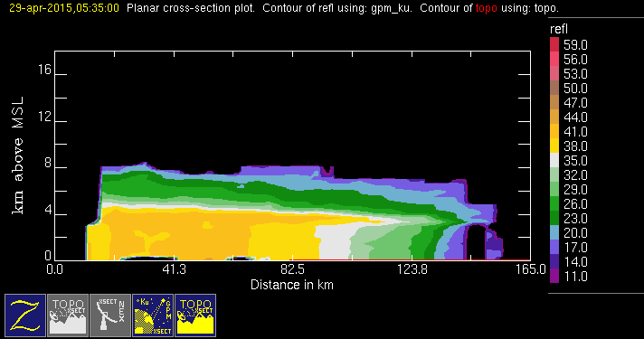
Task: Select the yellow date-time stamp
Action: pyautogui.click(x=64, y=8)
